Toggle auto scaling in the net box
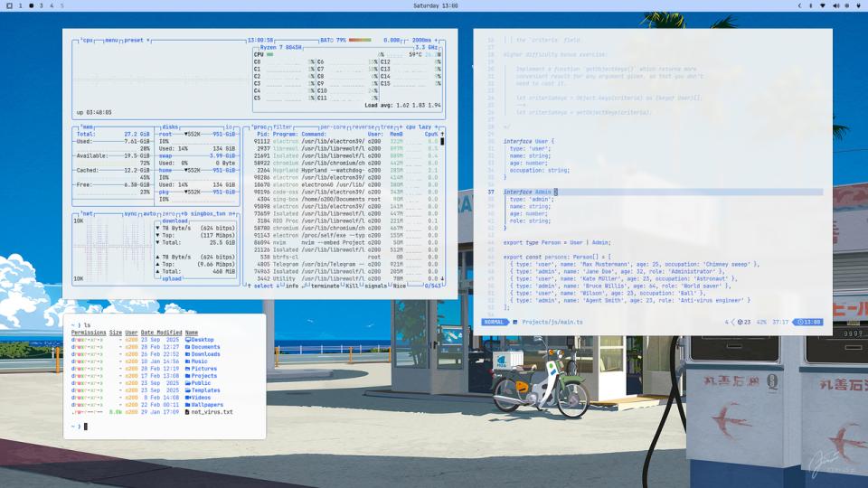The image size is (868, 488). click(149, 213)
